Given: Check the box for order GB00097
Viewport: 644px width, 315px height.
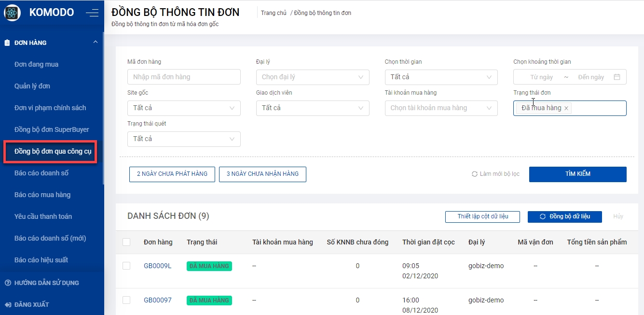Looking at the screenshot, I should coord(126,300).
